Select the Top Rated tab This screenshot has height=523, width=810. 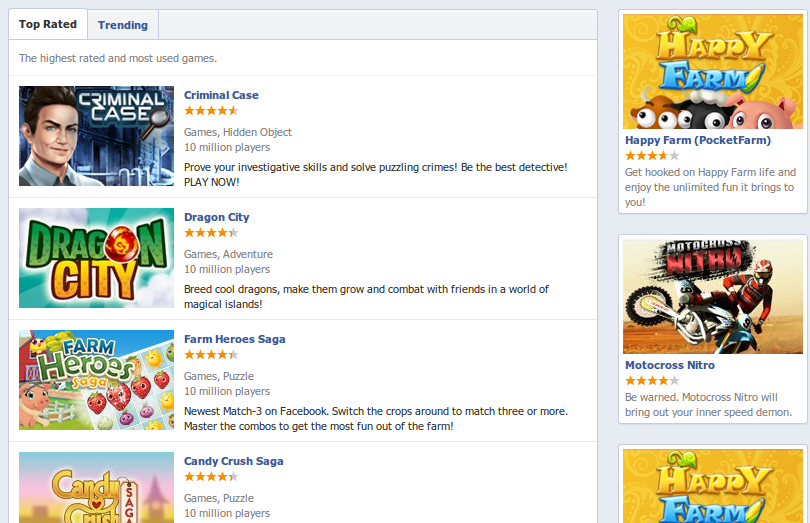48,24
